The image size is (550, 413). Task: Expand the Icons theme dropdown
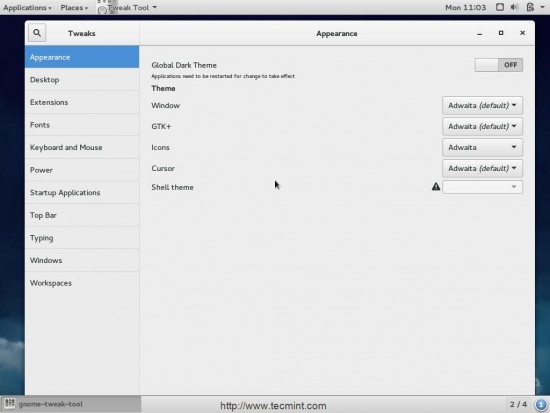pyautogui.click(x=482, y=147)
